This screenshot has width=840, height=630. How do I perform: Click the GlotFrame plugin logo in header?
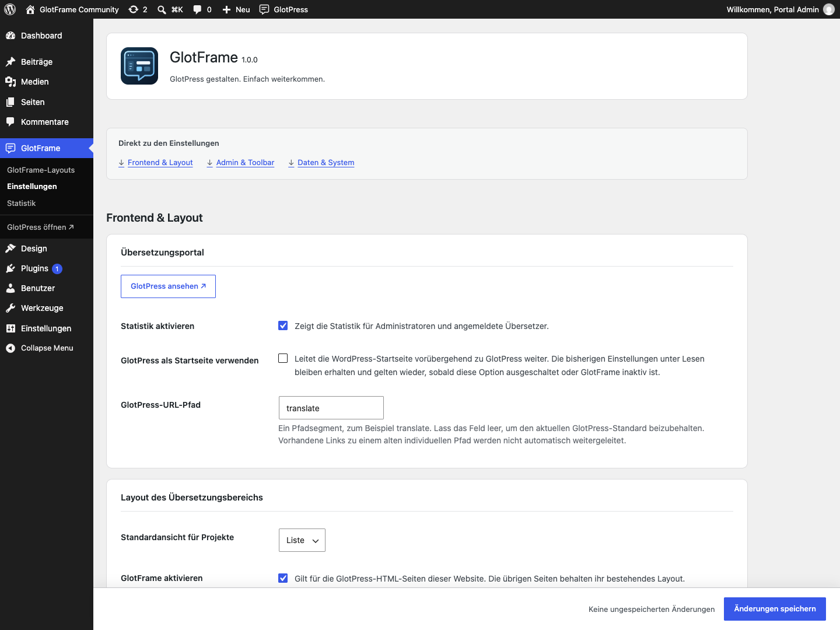139,66
